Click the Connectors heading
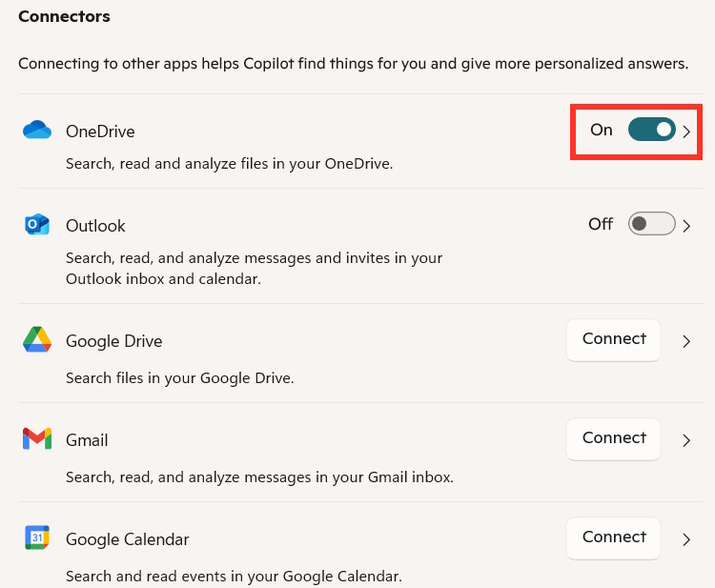The image size is (715, 588). coord(64,16)
